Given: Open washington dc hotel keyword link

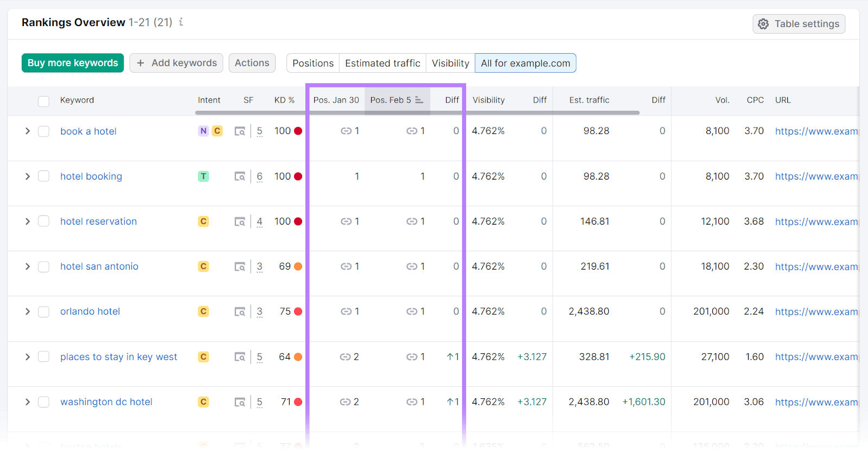Looking at the screenshot, I should tap(106, 402).
